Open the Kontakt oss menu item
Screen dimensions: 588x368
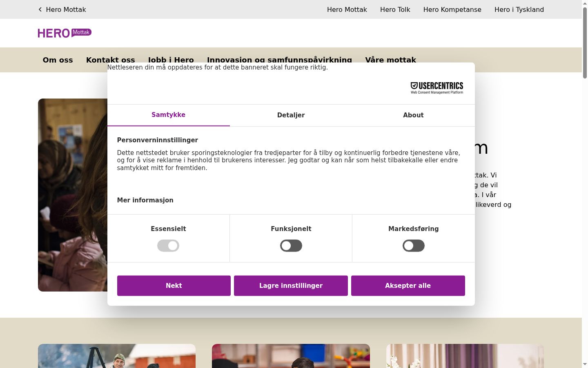[x=110, y=60]
